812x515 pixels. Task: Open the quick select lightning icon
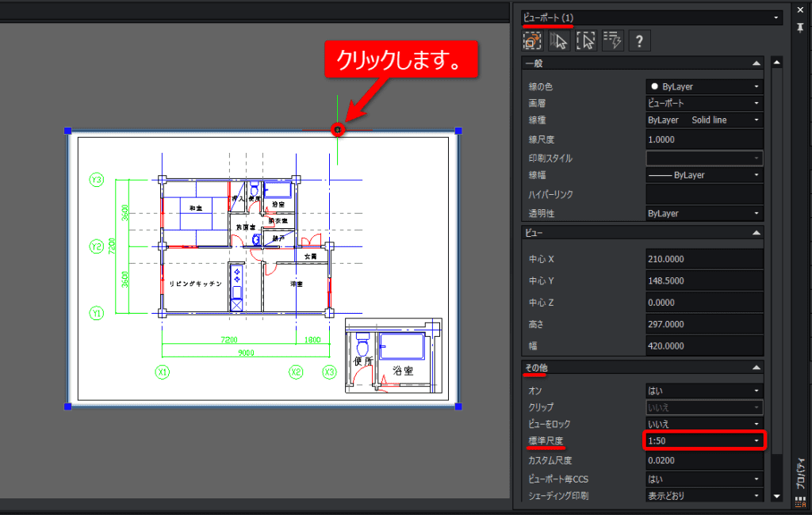[613, 40]
